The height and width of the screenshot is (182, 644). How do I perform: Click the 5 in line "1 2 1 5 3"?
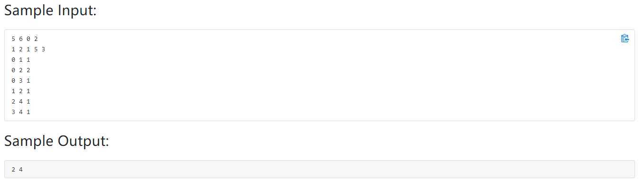(x=36, y=49)
